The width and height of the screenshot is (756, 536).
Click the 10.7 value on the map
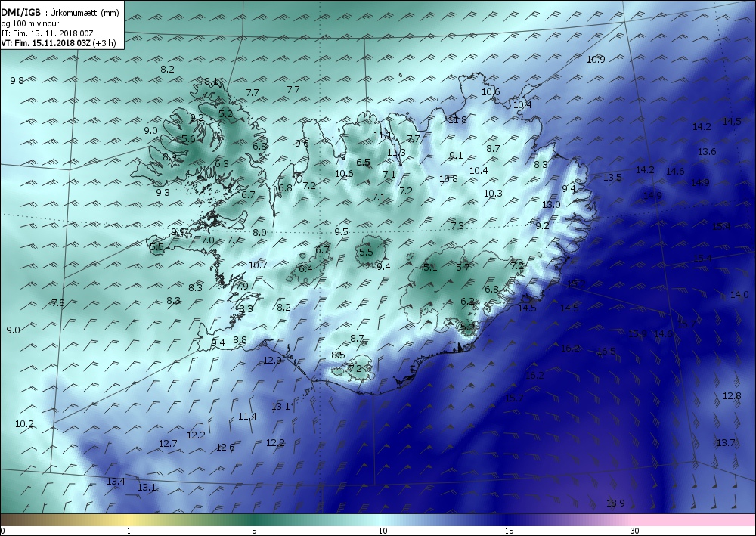click(x=258, y=265)
